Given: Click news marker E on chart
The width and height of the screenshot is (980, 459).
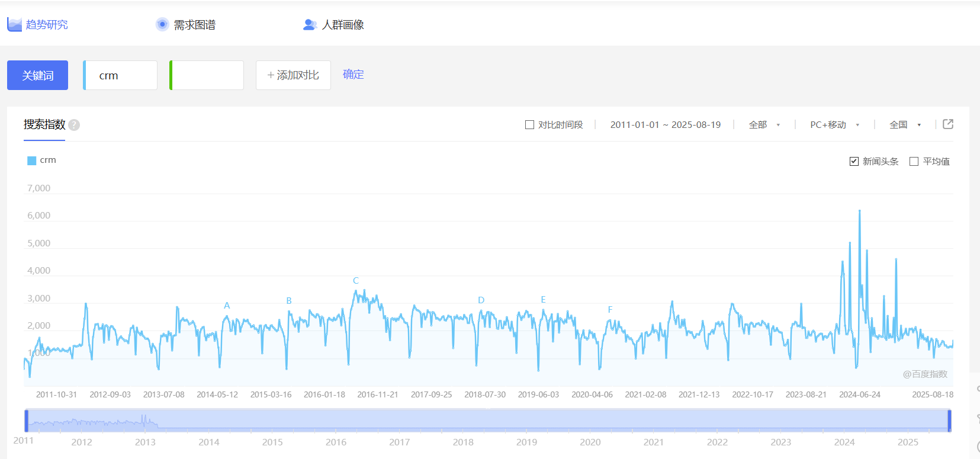Looking at the screenshot, I should coord(544,300).
